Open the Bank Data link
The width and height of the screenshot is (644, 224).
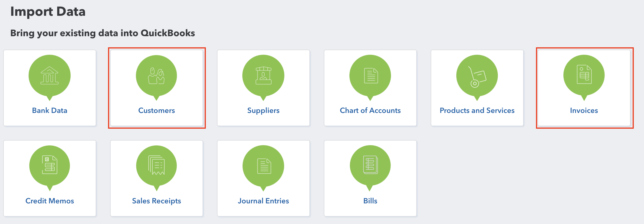[49, 110]
